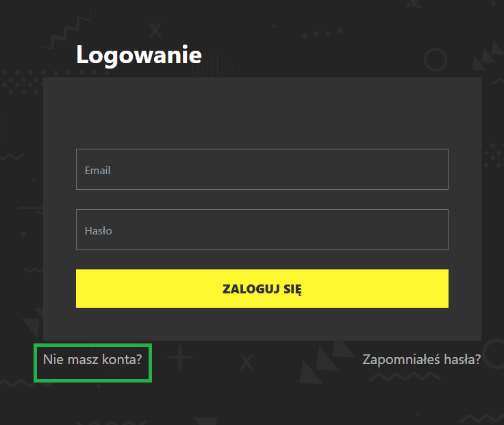
Task: Click empty area of gray login panel
Action: pos(262,112)
